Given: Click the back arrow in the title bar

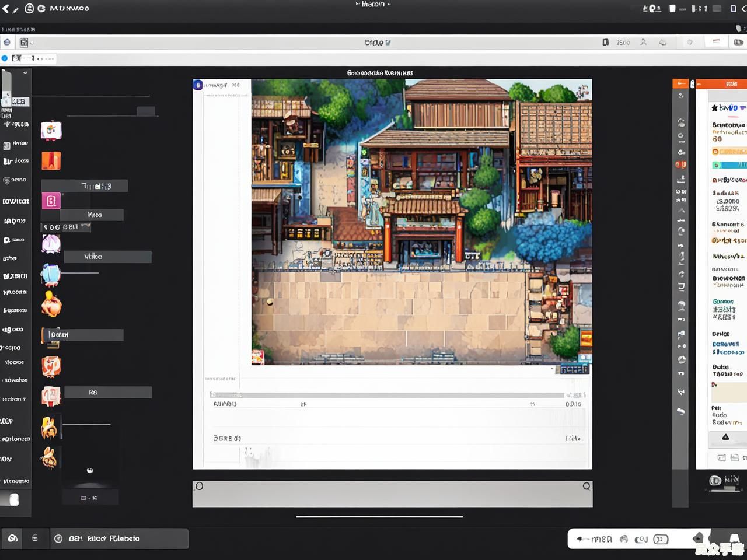Looking at the screenshot, I should click(6, 9).
